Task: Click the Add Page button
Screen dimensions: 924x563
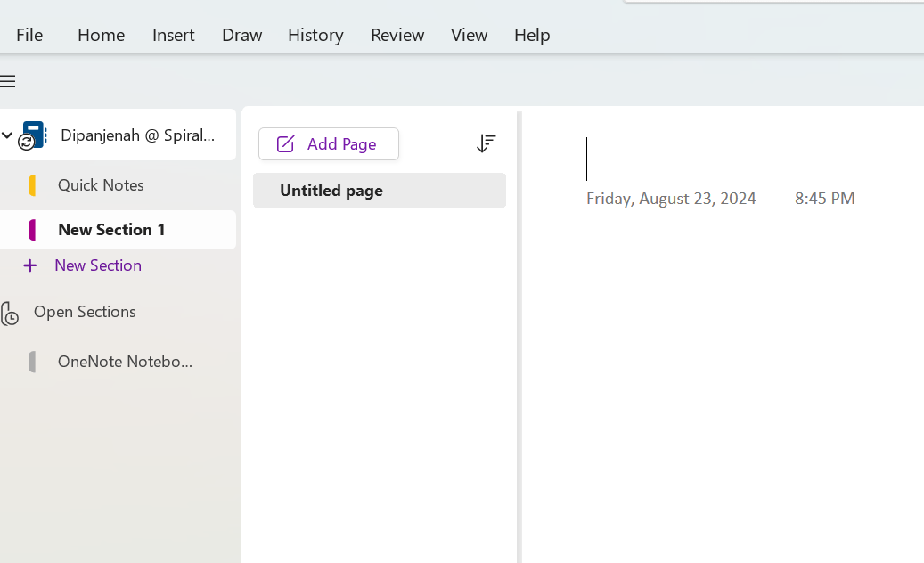Action: [x=328, y=143]
